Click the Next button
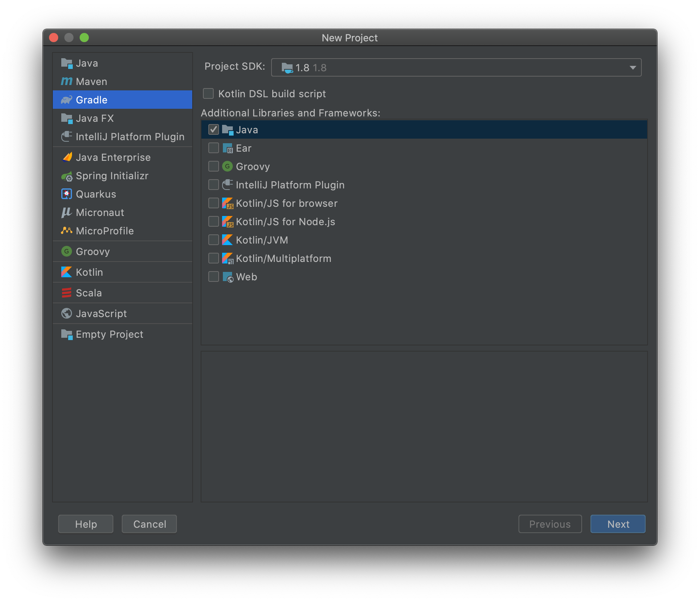The image size is (700, 602). pos(618,524)
